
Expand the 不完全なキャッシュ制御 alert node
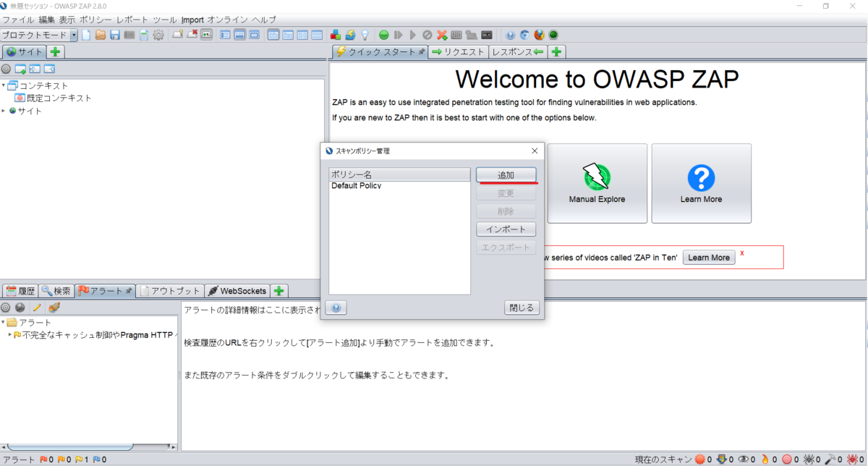pos(9,335)
